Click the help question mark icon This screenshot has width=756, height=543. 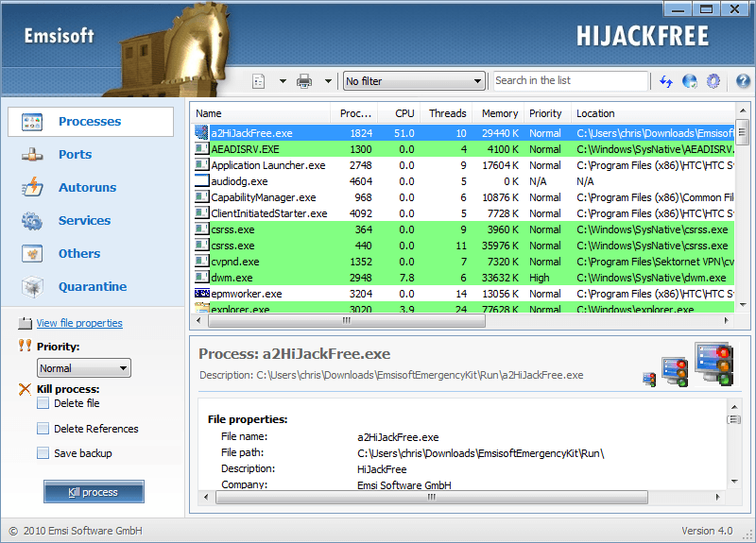tap(743, 81)
